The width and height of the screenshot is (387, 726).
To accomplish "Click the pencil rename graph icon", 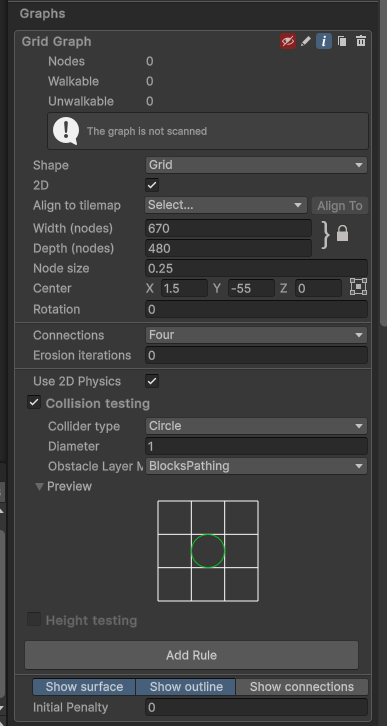I will point(306,41).
